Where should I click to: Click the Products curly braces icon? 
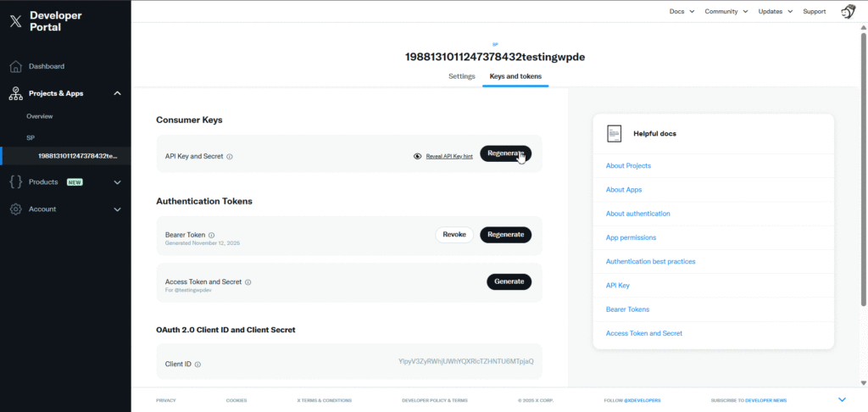point(15,182)
